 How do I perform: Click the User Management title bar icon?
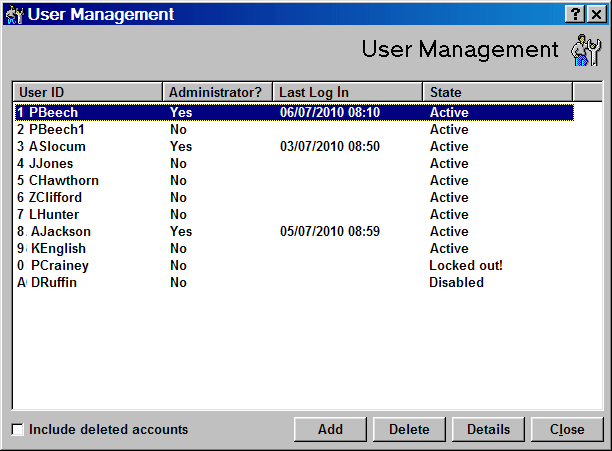15,14
